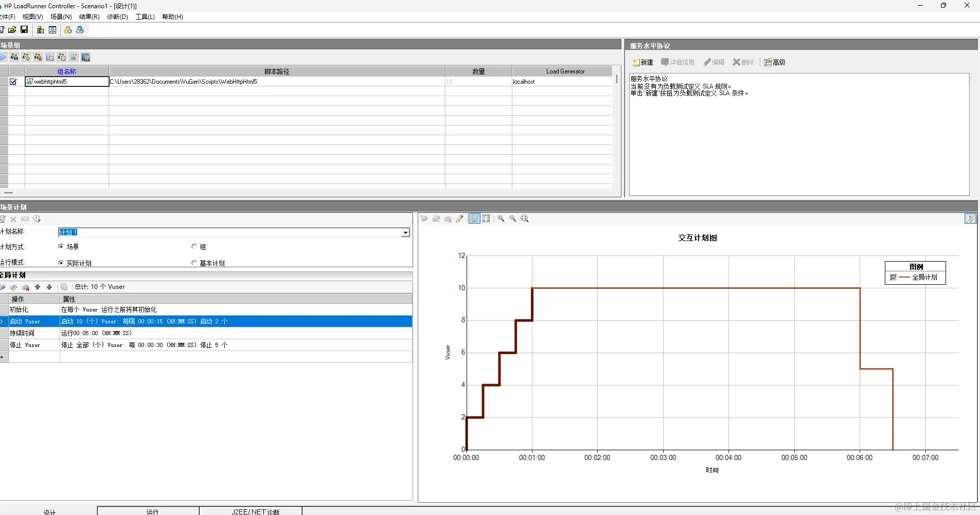Uncheck the webhttphtml5 group checkbox
This screenshot has height=515, width=980.
(x=13, y=82)
